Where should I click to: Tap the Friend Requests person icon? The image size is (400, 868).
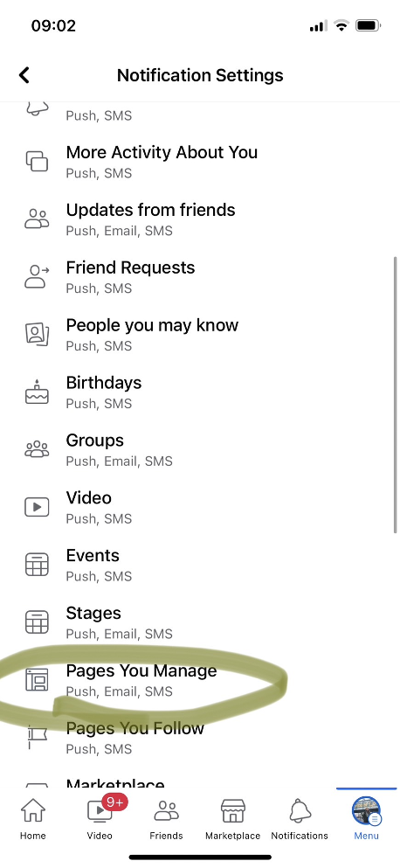tap(37, 276)
